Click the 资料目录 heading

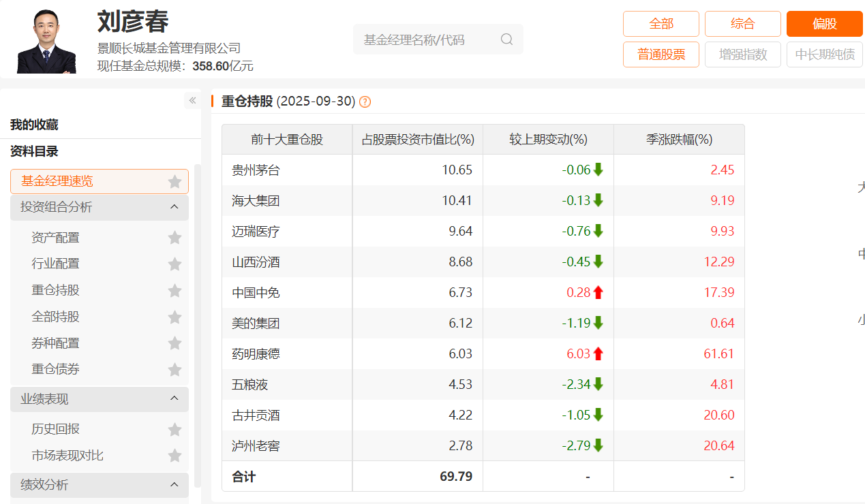[x=34, y=151]
